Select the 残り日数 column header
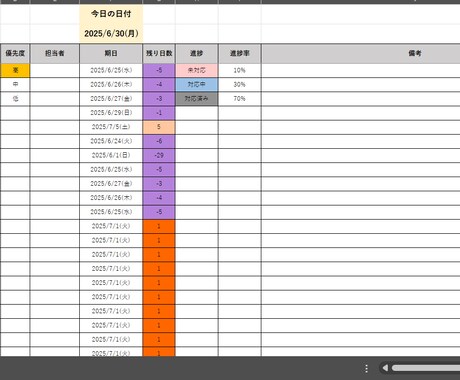The width and height of the screenshot is (460, 380). (159, 53)
